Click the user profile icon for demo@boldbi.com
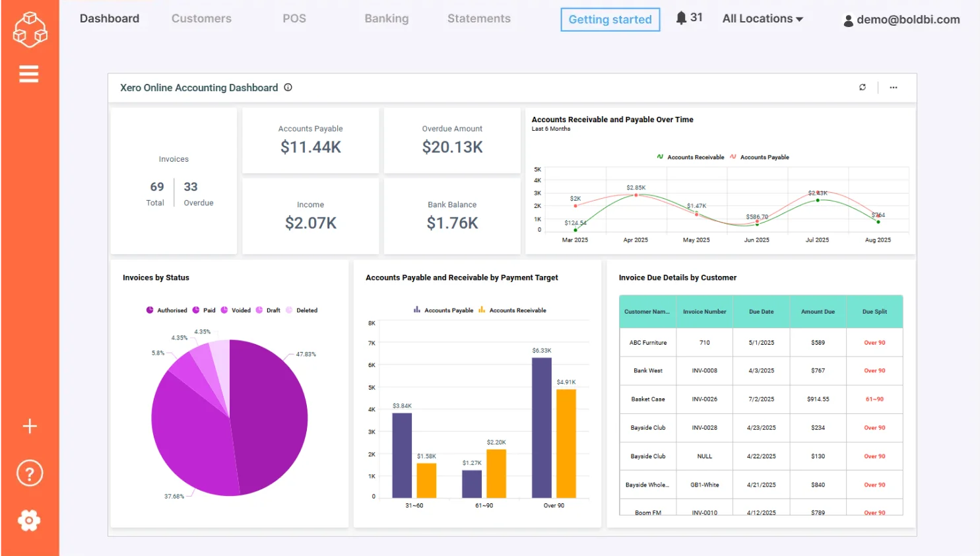The image size is (980, 556). [847, 20]
